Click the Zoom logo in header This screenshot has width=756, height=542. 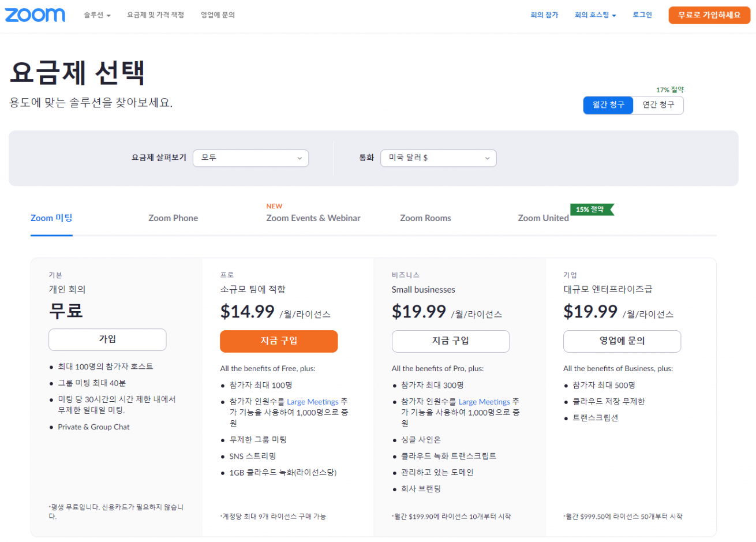click(x=35, y=15)
